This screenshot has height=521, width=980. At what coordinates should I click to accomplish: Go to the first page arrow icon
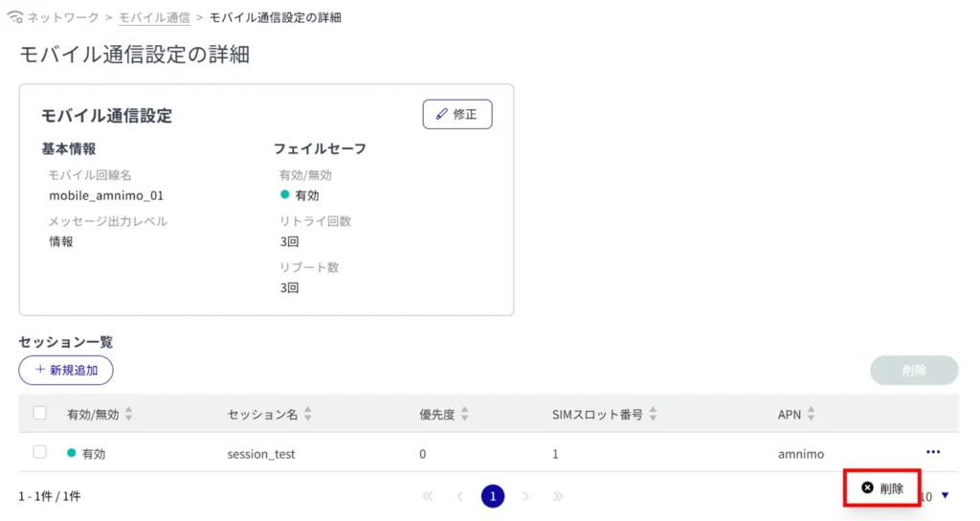point(427,496)
